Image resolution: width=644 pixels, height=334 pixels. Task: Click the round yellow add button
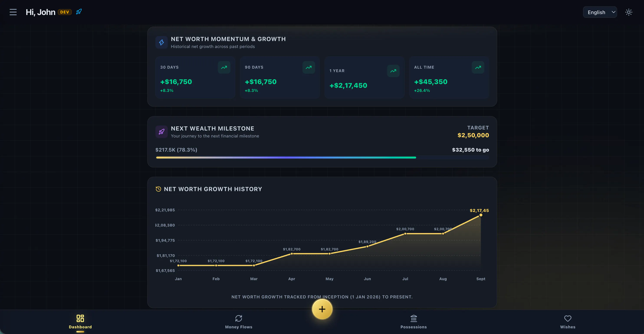point(322,309)
